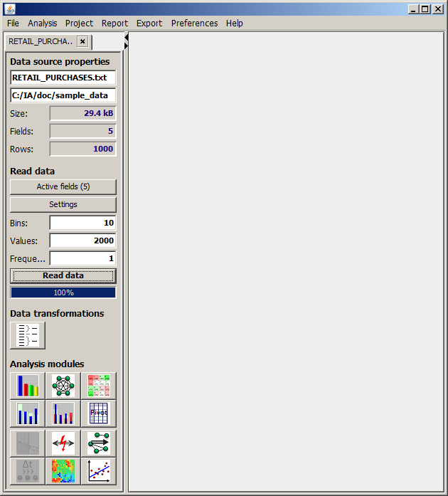Open the File menu
The height and width of the screenshot is (496, 448).
pyautogui.click(x=13, y=23)
